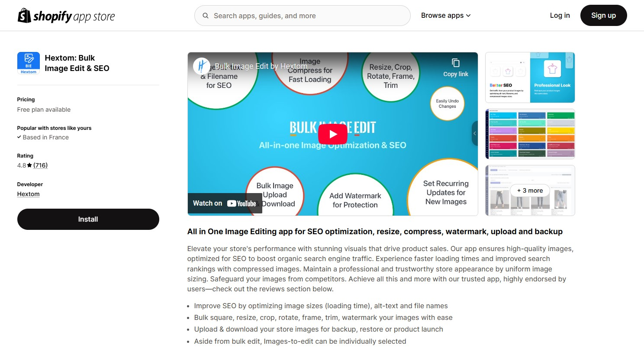Collapse gallery with the side arrow handle
This screenshot has height=358, width=644.
[x=475, y=133]
